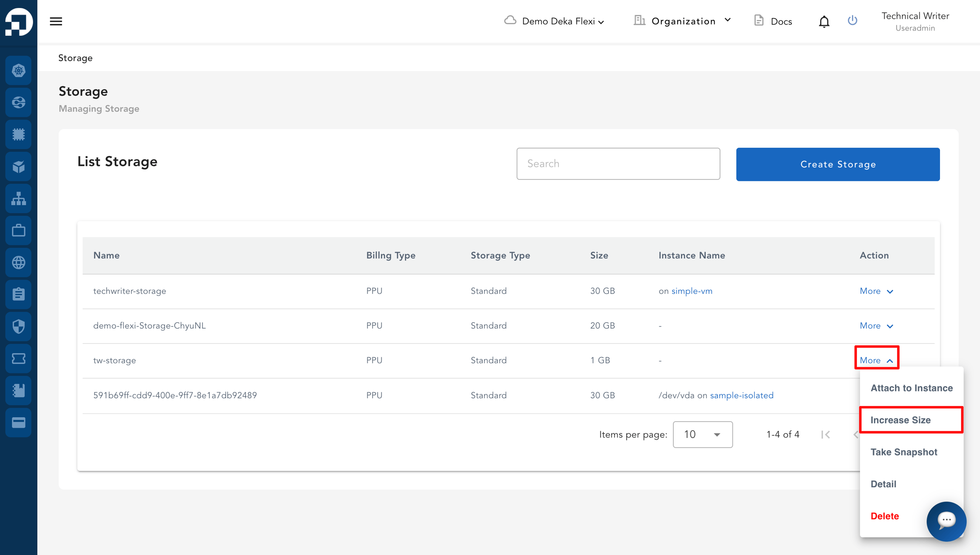Image resolution: width=980 pixels, height=555 pixels.
Task: Open the network hierarchy sidebar icon
Action: coord(18,198)
